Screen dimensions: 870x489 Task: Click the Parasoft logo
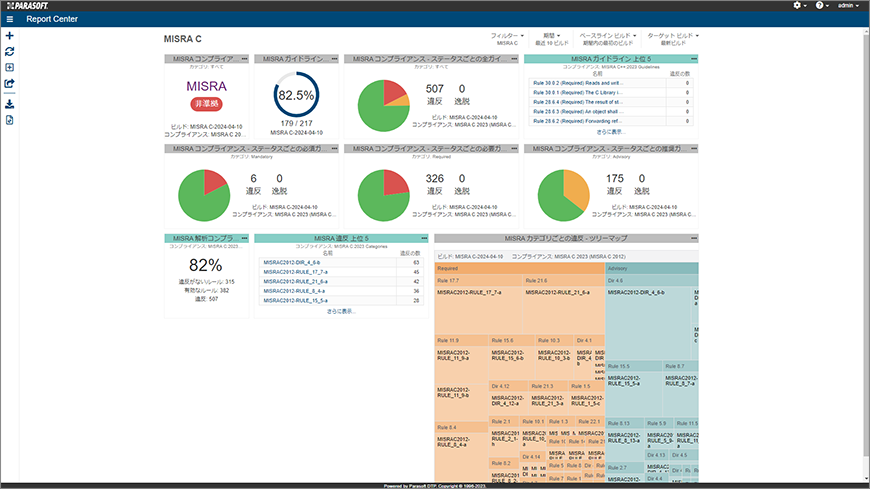[x=28, y=6]
